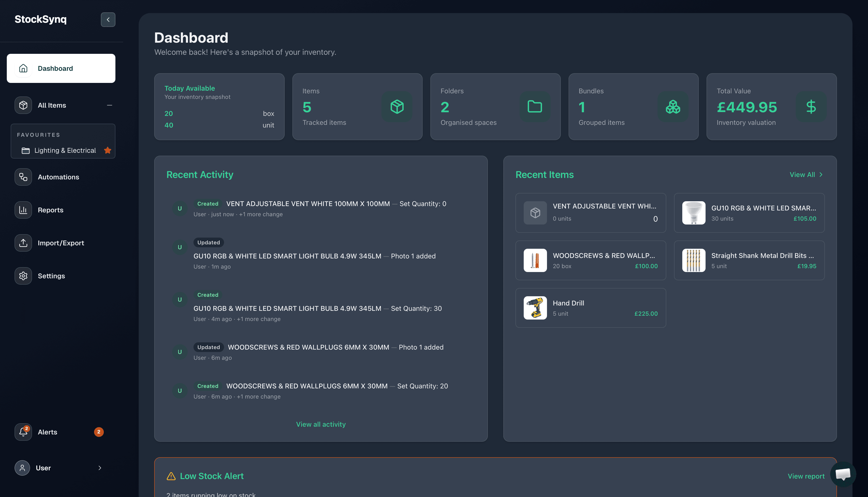Click the VENT ADJUSTABLE placeholder cube thumbnail

pos(535,213)
